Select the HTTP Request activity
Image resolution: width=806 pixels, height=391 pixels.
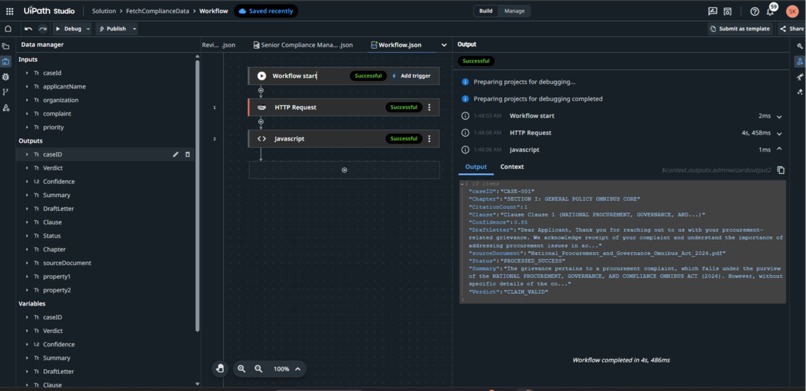tap(344, 107)
